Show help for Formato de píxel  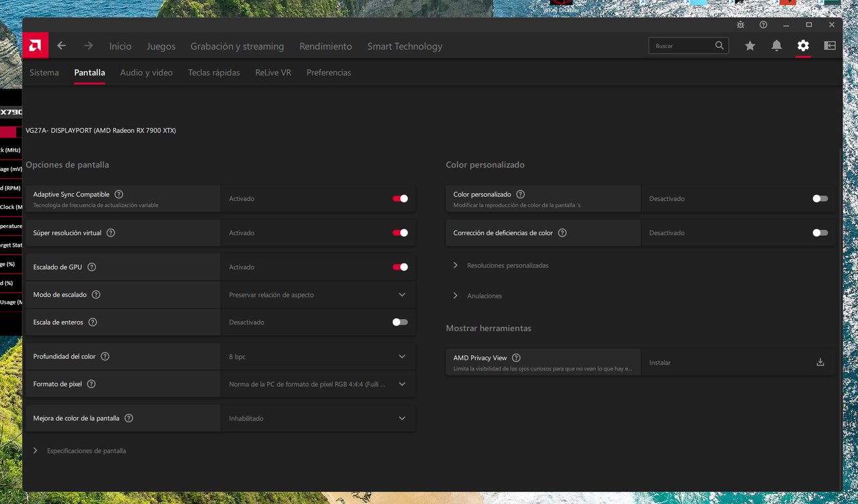[91, 384]
